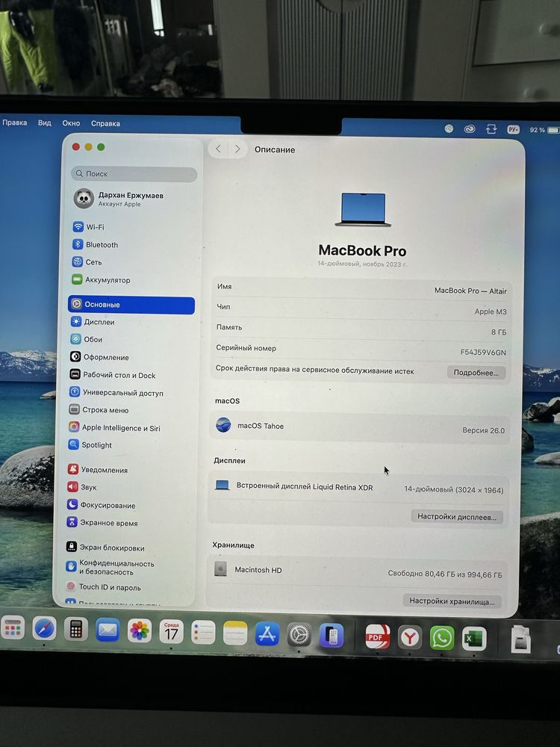Click the MacBook Pro — Altair name value
This screenshot has height=747, width=560.
coord(470,291)
